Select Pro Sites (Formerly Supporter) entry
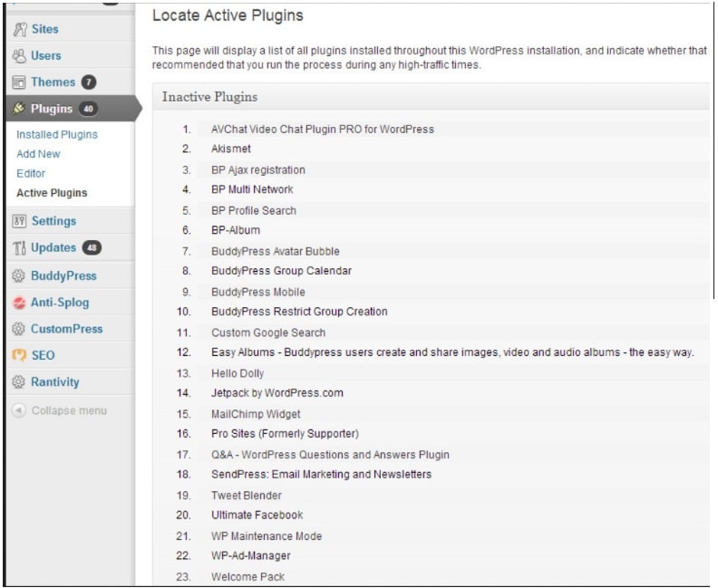Image resolution: width=718 pixels, height=588 pixels. [x=285, y=434]
